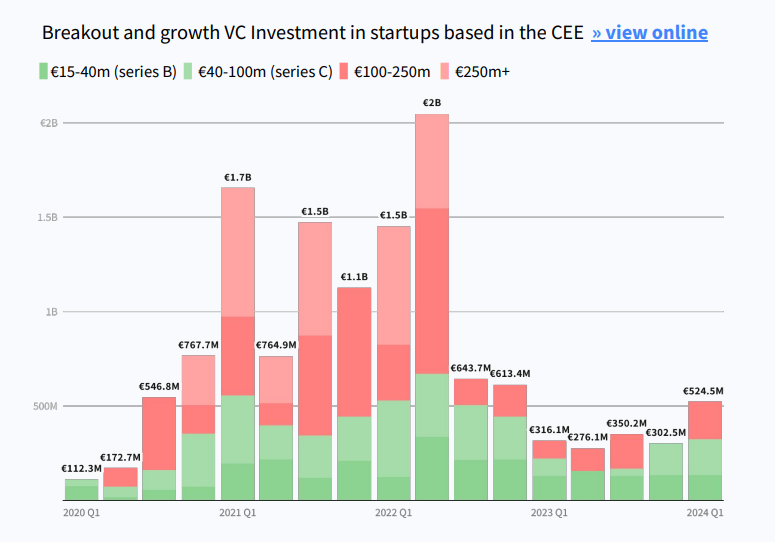This screenshot has width=775, height=542.
Task: Click the 2024 Q1 axis label
Action: pos(704,513)
